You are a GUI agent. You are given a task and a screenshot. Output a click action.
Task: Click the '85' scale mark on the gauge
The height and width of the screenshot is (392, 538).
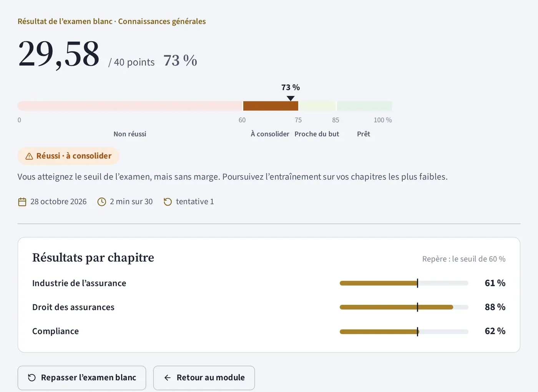(x=335, y=120)
